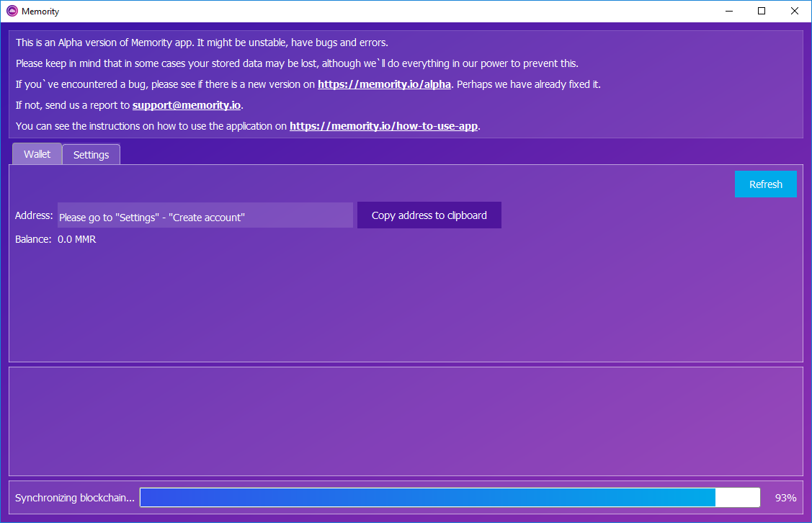Click the Balance: label
The height and width of the screenshot is (523, 812).
pyautogui.click(x=33, y=239)
